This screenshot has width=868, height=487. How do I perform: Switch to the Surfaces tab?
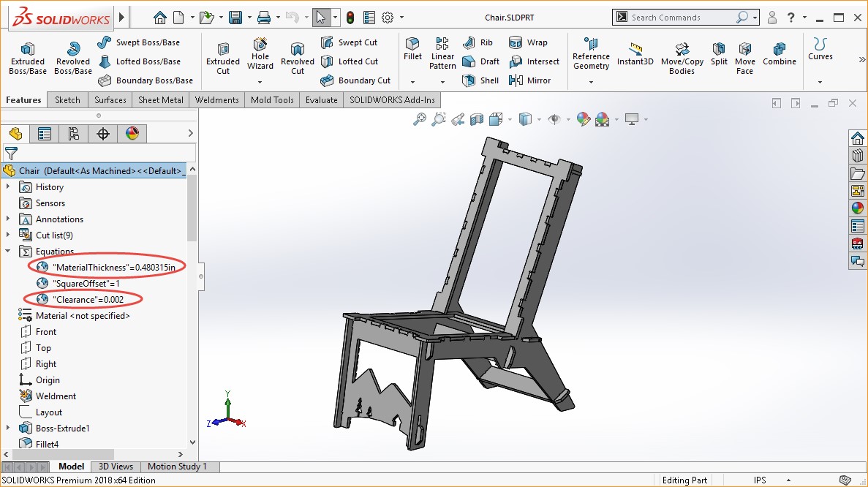pyautogui.click(x=110, y=100)
